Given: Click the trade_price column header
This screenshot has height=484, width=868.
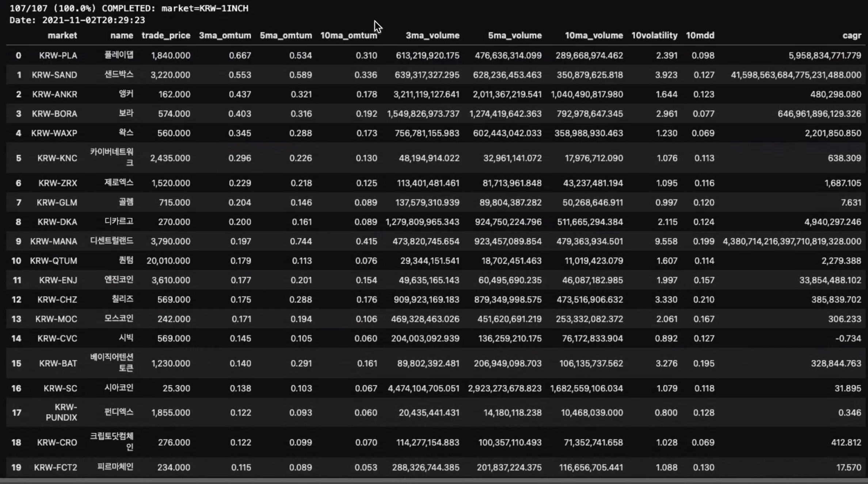Looking at the screenshot, I should coord(166,35).
